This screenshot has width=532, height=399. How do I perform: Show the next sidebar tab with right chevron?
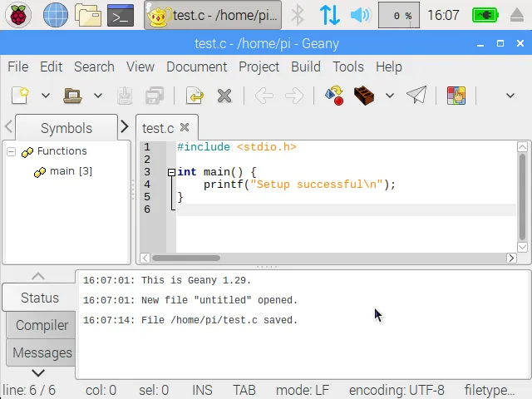[x=125, y=126]
